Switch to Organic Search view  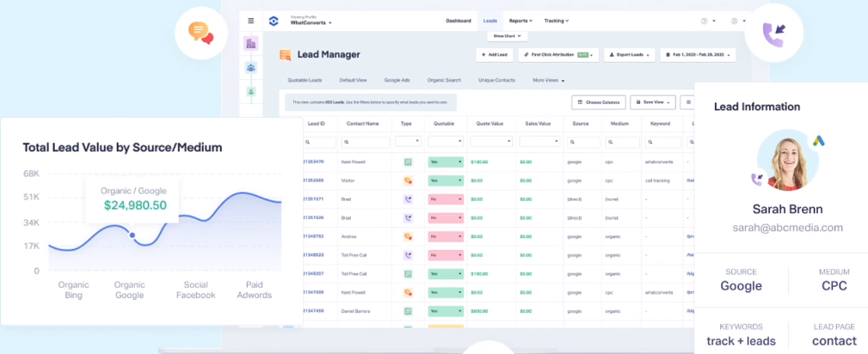point(444,80)
